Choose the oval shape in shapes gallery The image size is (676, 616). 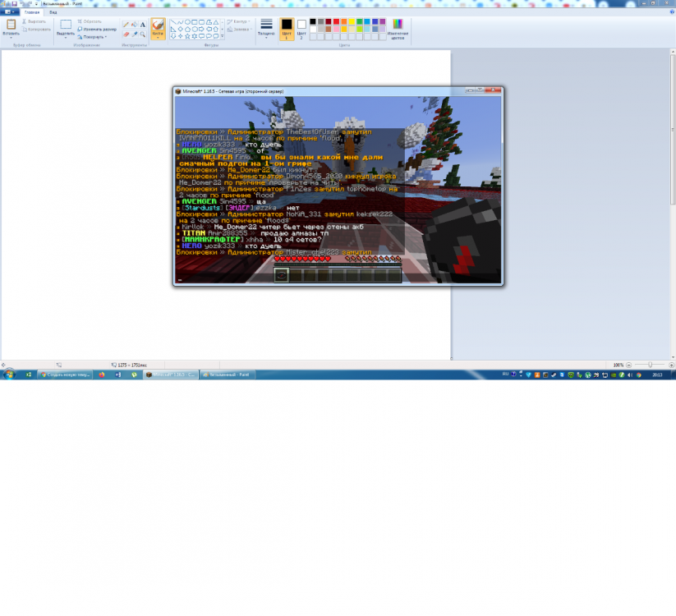pos(187,22)
